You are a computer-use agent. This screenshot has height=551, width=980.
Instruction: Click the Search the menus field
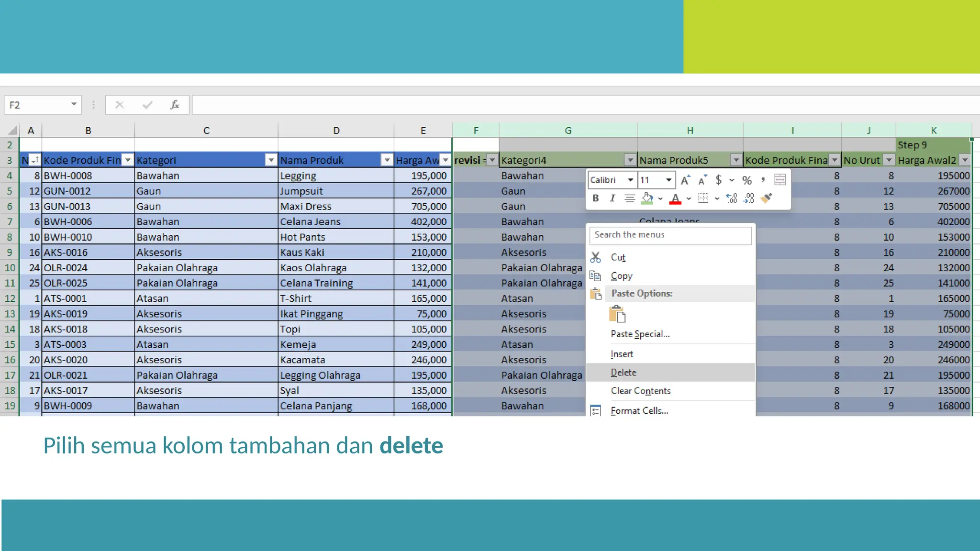click(670, 235)
